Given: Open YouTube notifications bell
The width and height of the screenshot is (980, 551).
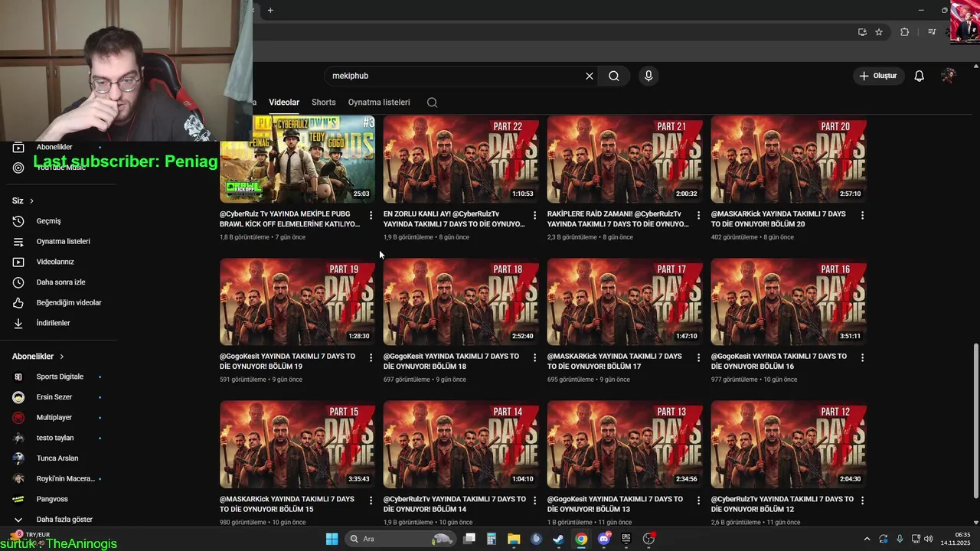Looking at the screenshot, I should coord(920,76).
